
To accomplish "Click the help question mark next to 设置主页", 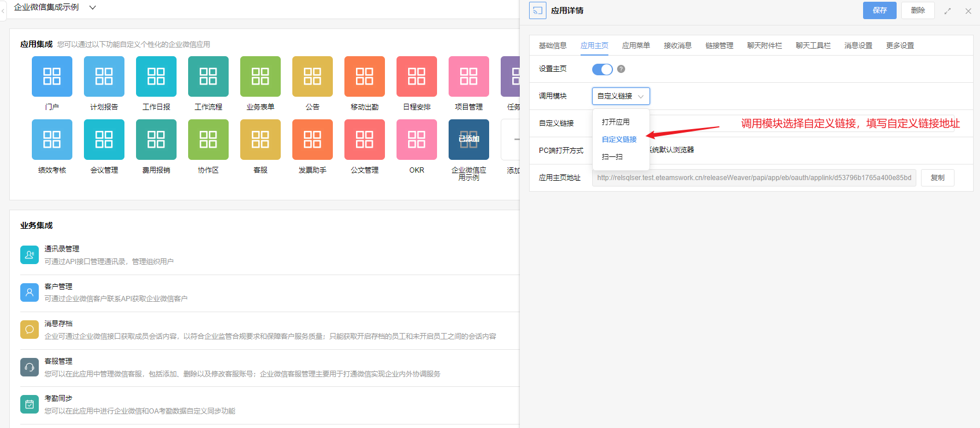I will (x=621, y=69).
